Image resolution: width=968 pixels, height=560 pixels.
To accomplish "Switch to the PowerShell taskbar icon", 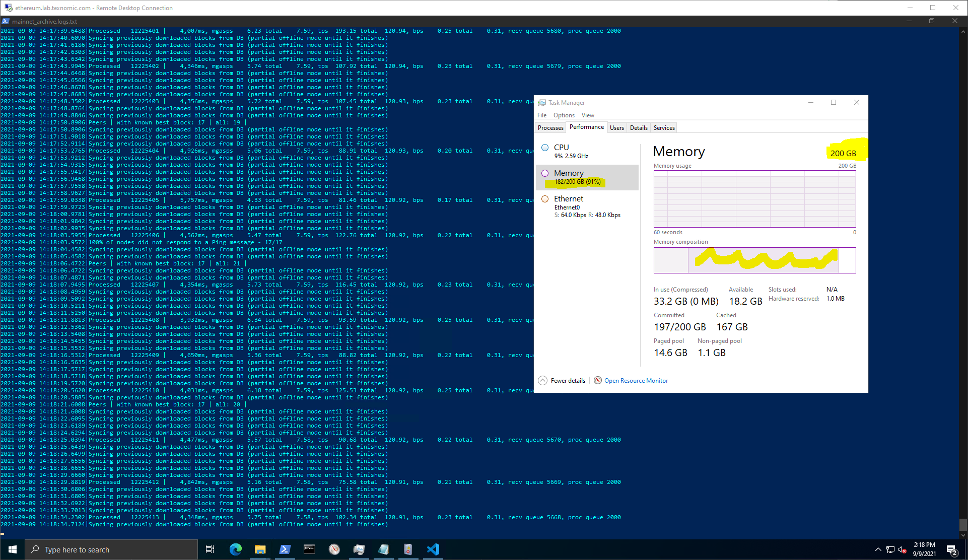I will click(285, 549).
